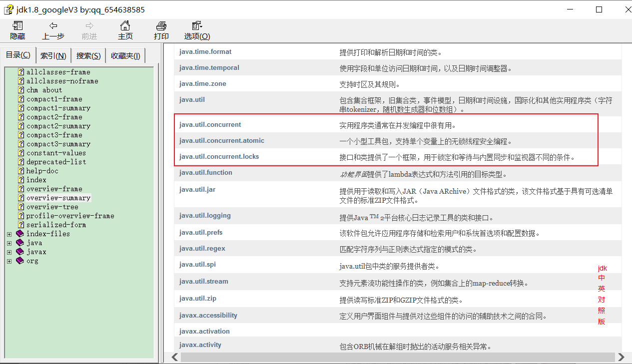
Task: Open compact3-frame topic icon
Action: pos(21,135)
